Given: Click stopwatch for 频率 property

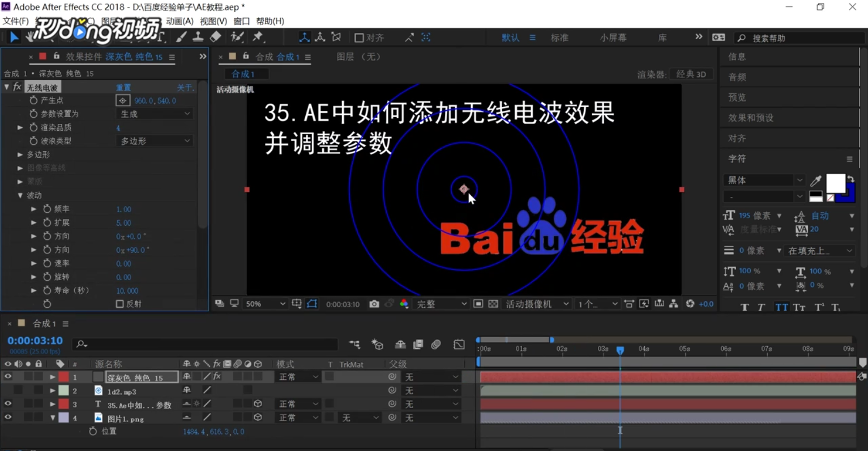Looking at the screenshot, I should 48,209.
